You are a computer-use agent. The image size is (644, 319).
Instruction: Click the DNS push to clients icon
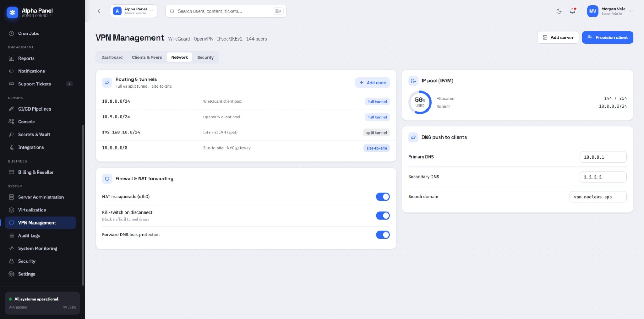click(x=413, y=137)
